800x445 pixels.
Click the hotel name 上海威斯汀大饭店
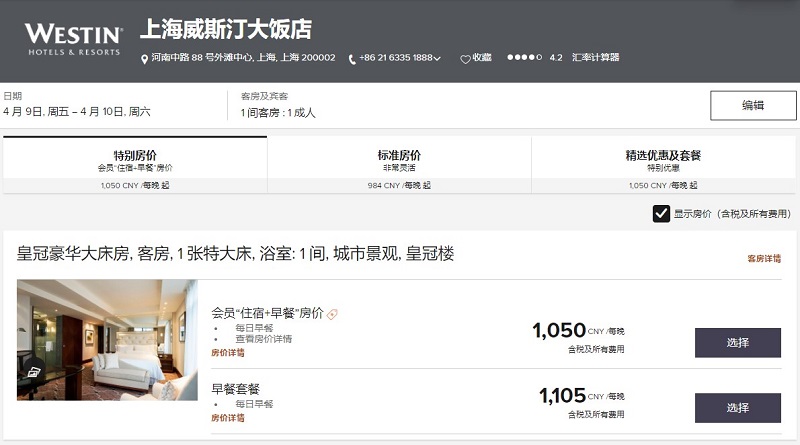point(226,29)
